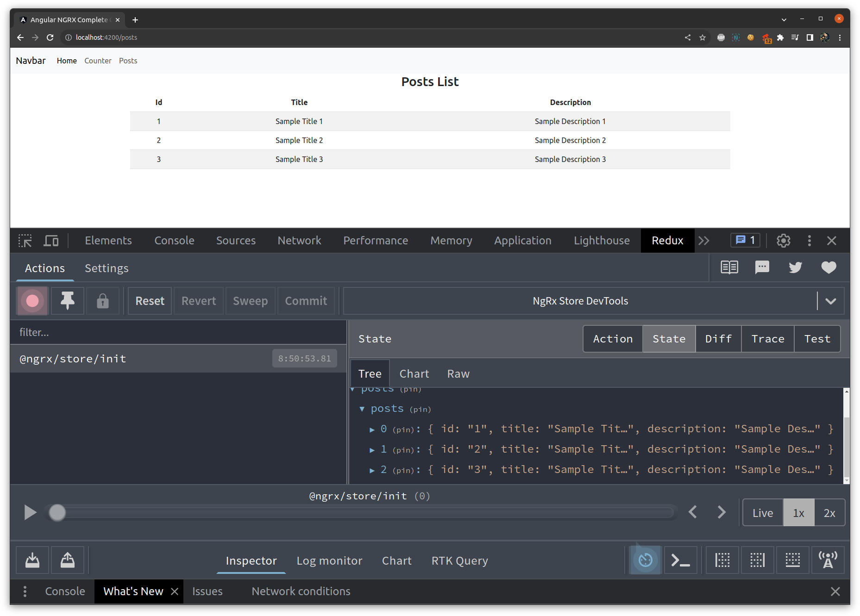Switch to the Diff tab
860x616 pixels.
point(718,338)
